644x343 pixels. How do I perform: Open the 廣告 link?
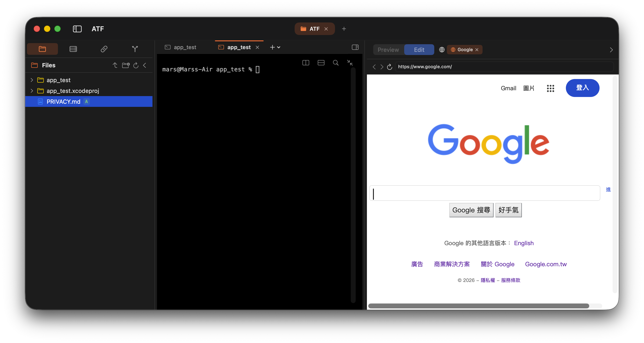pos(417,264)
